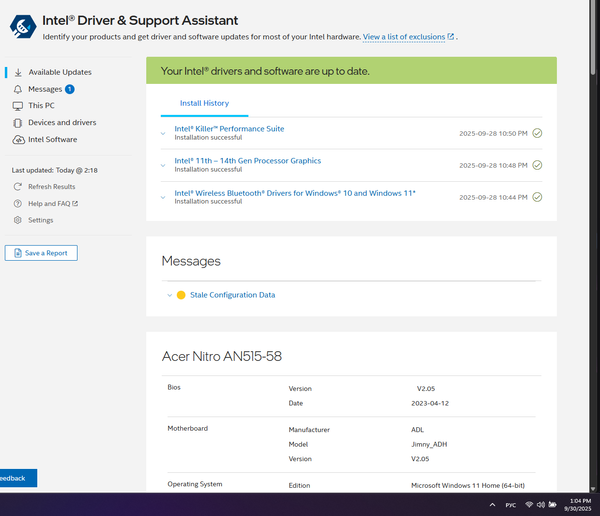Click the Feedback button at bottom left
The width and height of the screenshot is (600, 516).
(x=17, y=478)
